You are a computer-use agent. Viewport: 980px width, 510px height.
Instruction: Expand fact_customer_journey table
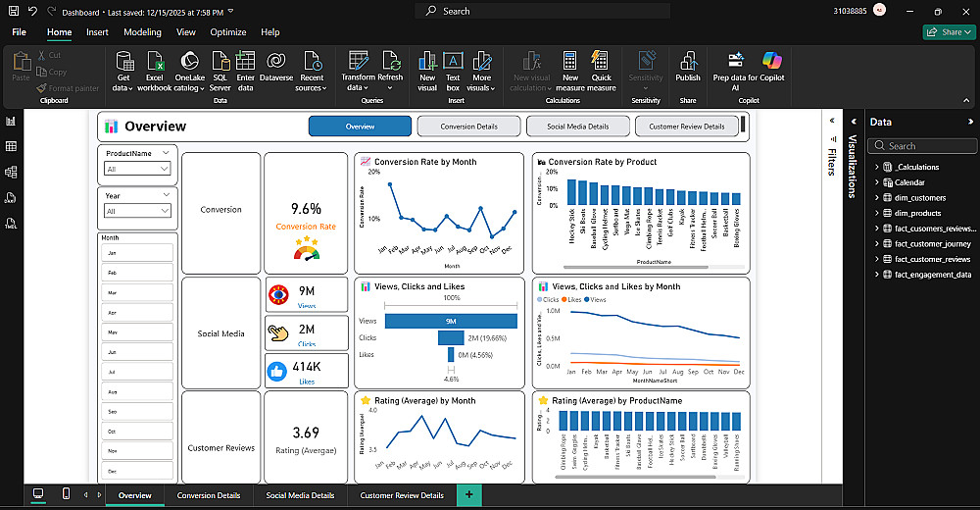point(877,243)
